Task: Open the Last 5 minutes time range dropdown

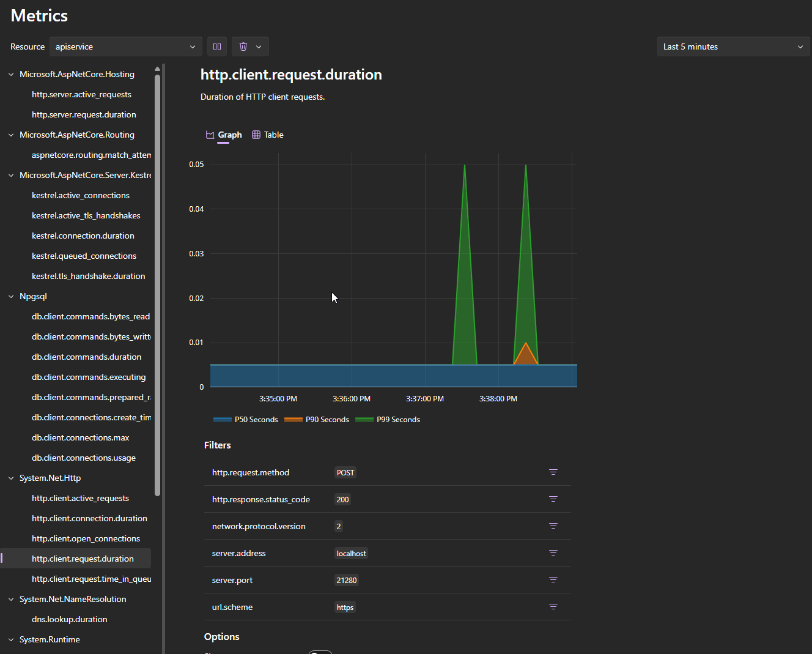Action: click(x=733, y=46)
